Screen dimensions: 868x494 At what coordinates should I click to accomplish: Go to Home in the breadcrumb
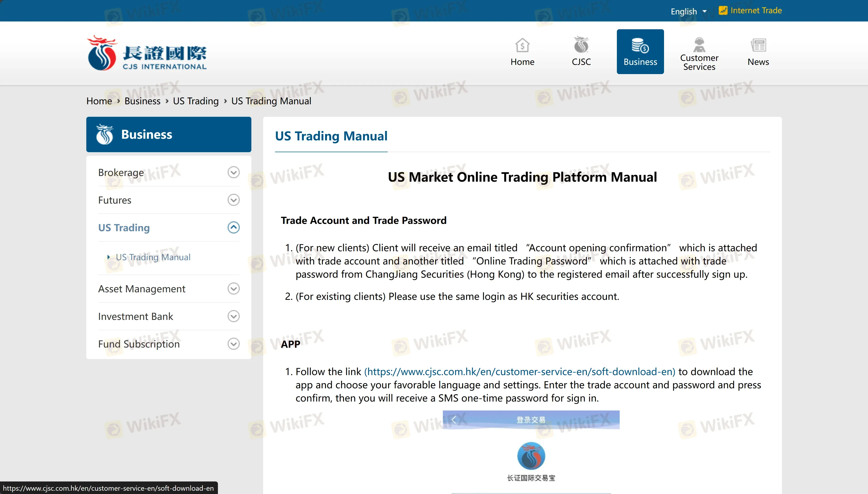click(x=99, y=101)
